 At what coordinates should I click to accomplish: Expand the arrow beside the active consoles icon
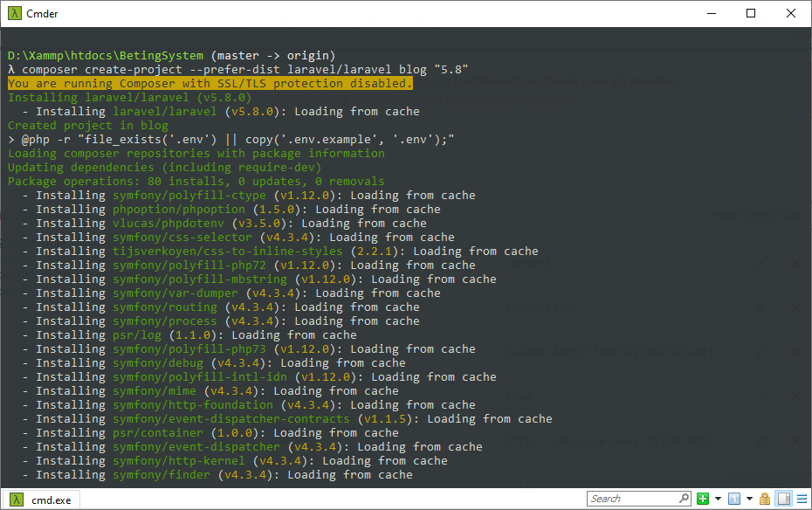click(749, 499)
